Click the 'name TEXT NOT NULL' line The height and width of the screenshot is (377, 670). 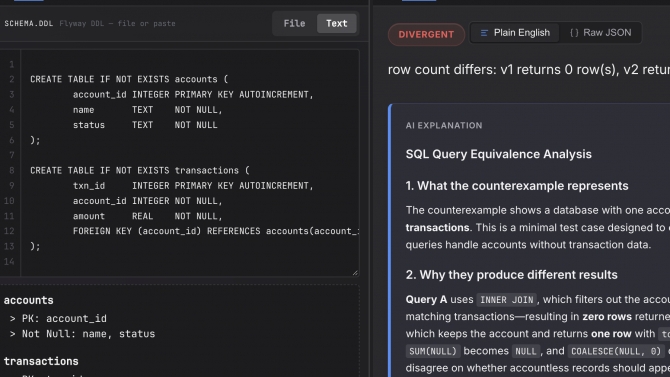147,110
